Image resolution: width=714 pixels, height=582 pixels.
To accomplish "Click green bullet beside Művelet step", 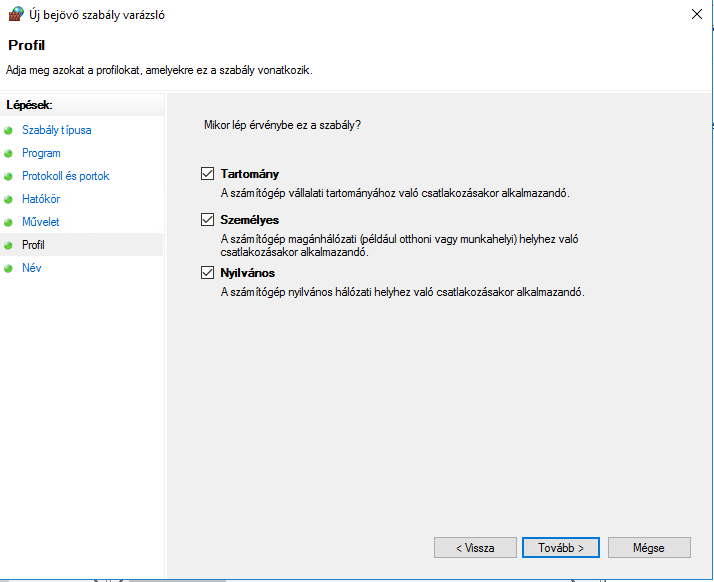I will tap(9, 222).
